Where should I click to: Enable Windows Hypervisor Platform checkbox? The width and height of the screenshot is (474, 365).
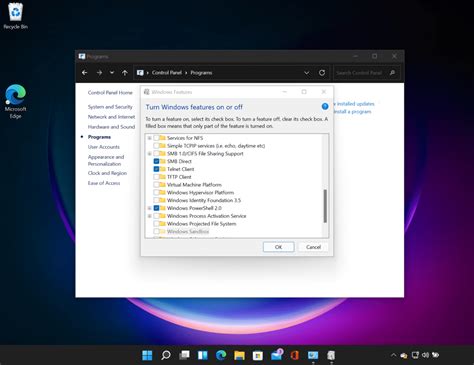click(x=156, y=192)
